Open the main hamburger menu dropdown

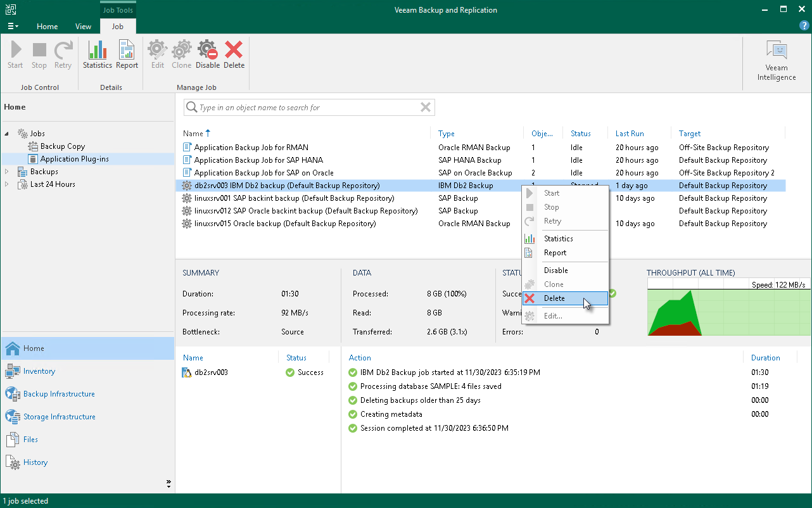click(x=13, y=26)
